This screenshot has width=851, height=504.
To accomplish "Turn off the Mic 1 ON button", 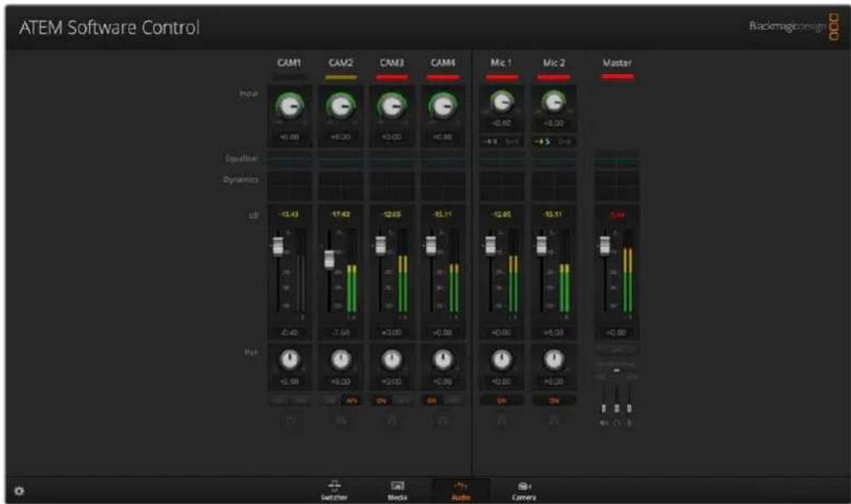I will [502, 401].
